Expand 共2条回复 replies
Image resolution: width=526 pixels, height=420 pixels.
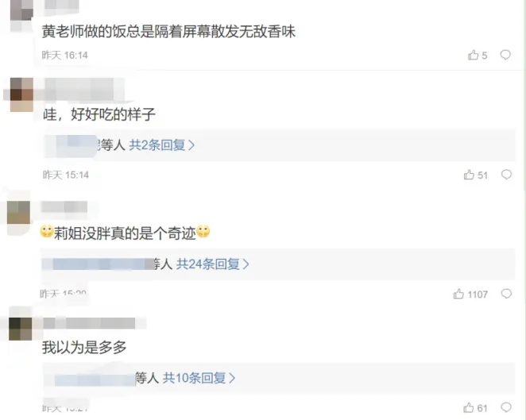(161, 145)
